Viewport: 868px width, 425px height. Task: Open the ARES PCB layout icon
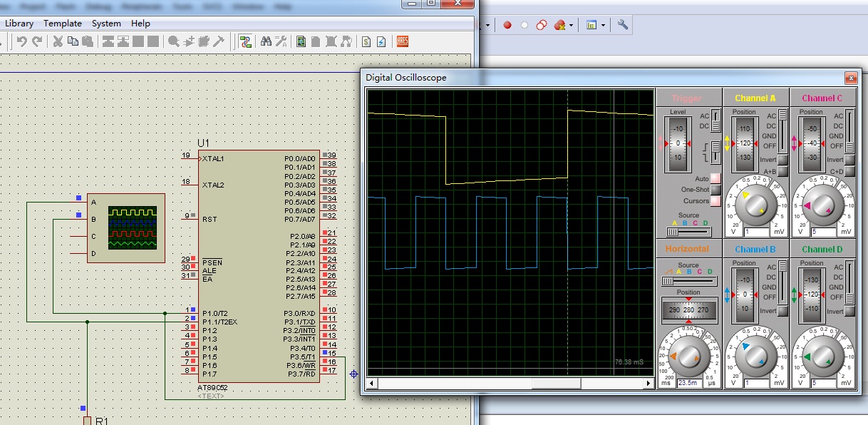(x=403, y=42)
